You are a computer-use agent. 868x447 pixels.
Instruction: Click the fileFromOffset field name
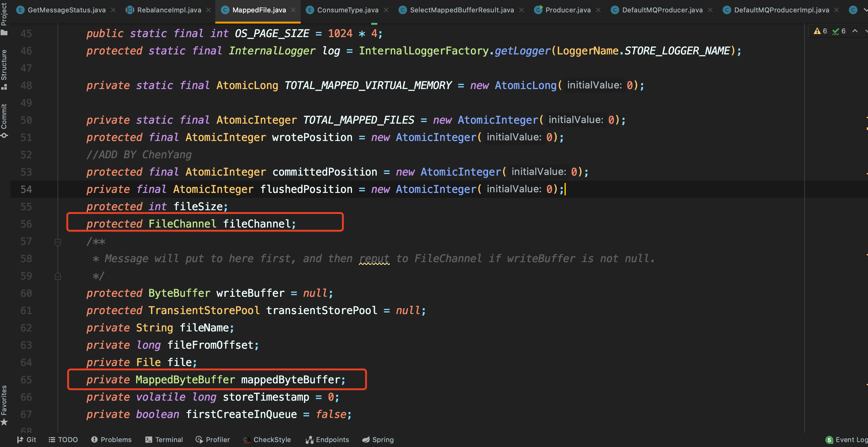point(210,345)
